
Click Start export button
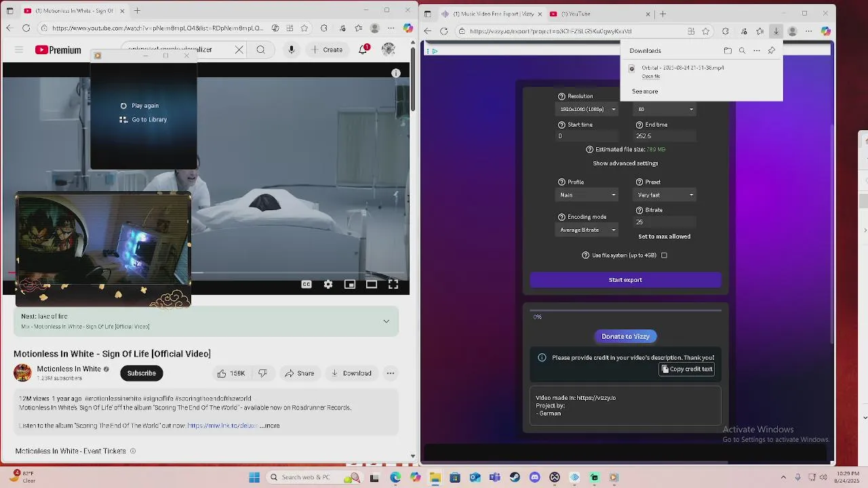(x=625, y=280)
